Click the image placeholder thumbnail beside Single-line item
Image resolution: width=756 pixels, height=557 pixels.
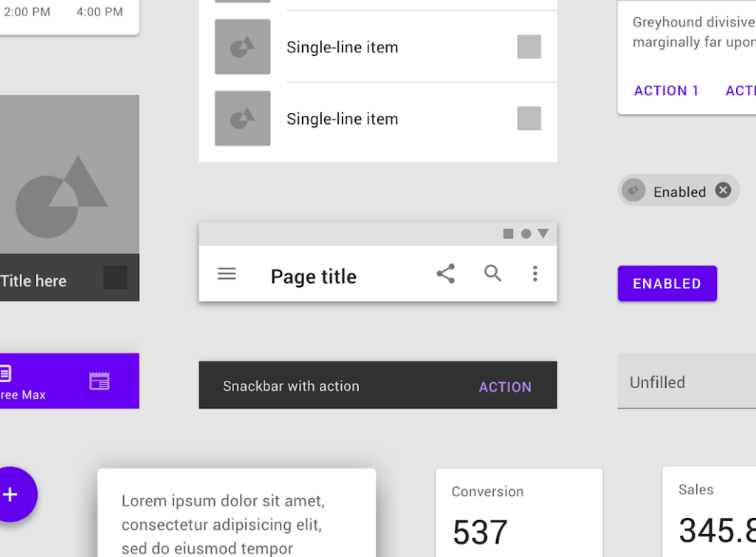(242, 46)
